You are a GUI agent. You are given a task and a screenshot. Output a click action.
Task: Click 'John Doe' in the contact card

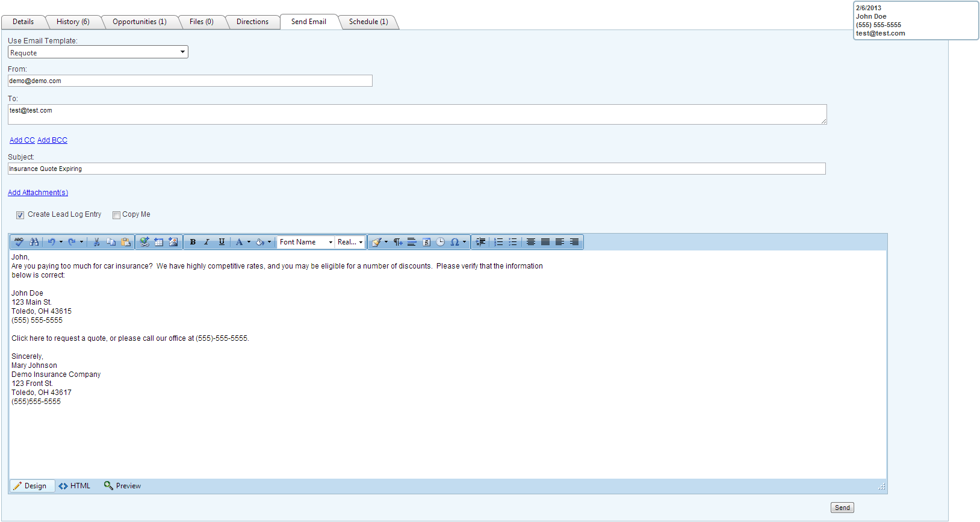(871, 17)
